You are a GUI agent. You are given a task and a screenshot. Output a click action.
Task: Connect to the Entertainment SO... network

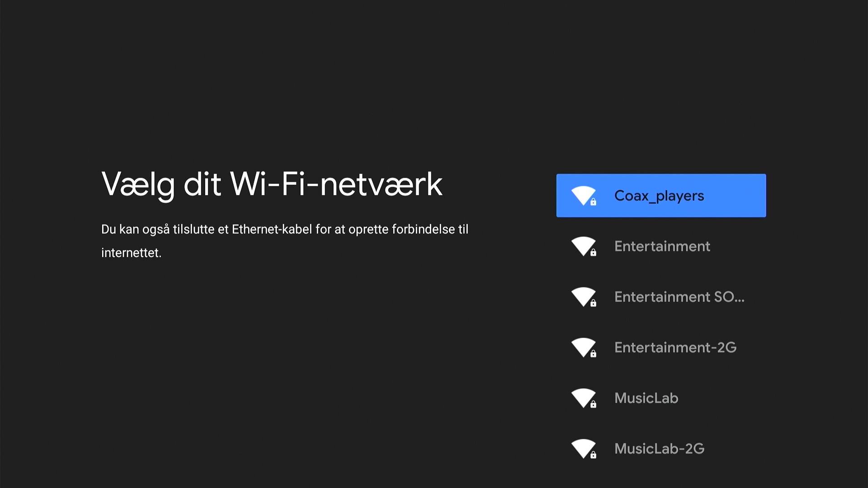point(679,297)
